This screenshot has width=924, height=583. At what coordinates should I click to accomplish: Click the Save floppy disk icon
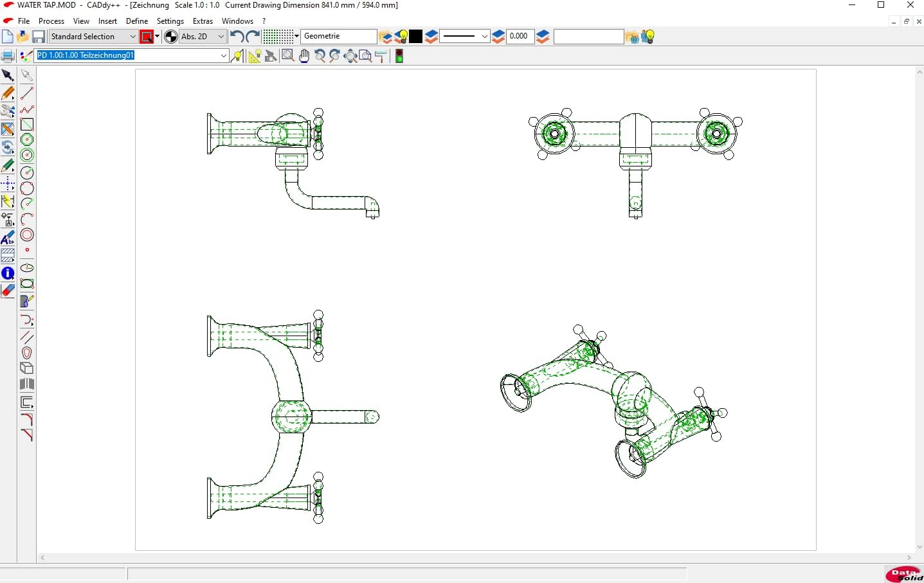[x=39, y=37]
